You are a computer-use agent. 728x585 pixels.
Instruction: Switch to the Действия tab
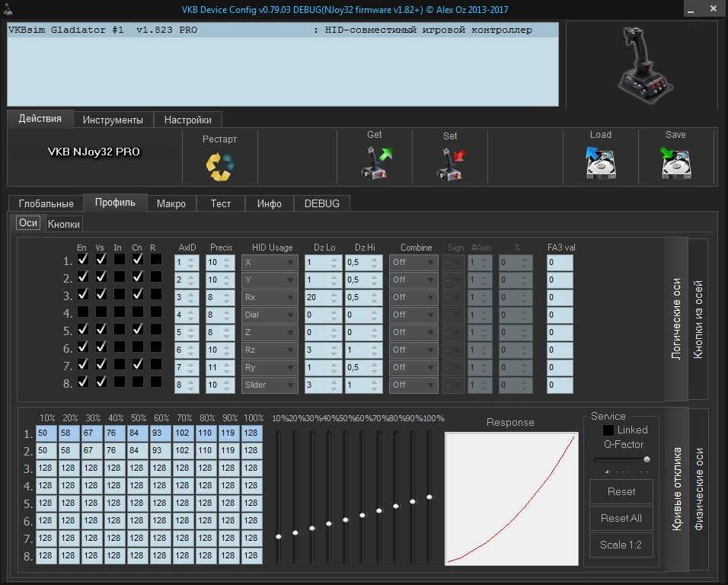(40, 119)
